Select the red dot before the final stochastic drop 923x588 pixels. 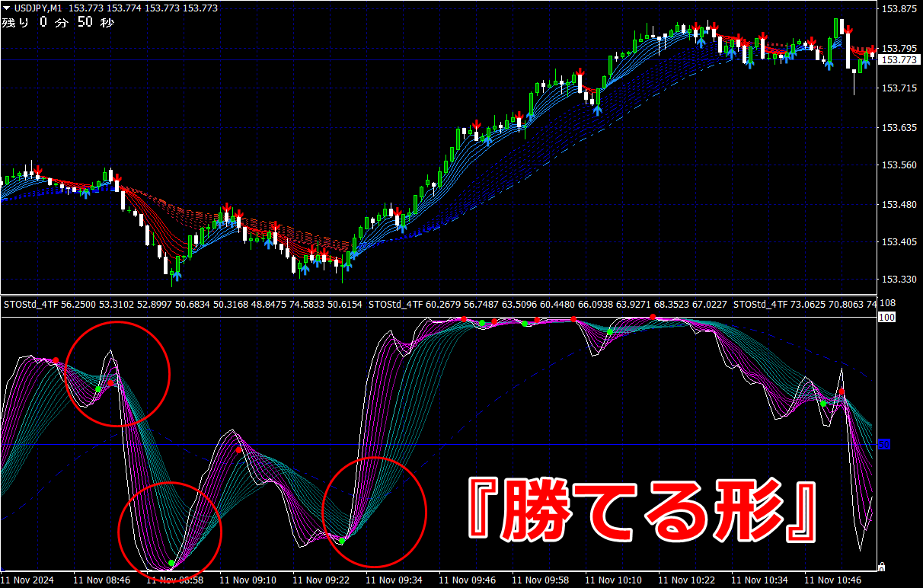pyautogui.click(x=842, y=392)
